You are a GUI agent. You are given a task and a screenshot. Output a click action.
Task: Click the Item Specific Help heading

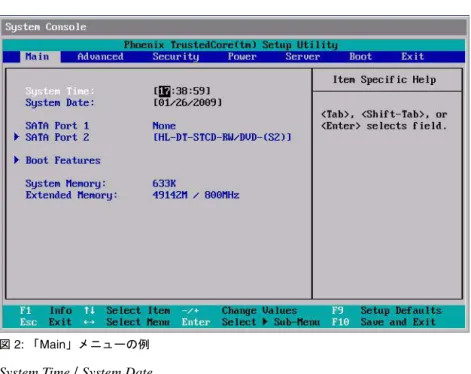click(x=384, y=80)
